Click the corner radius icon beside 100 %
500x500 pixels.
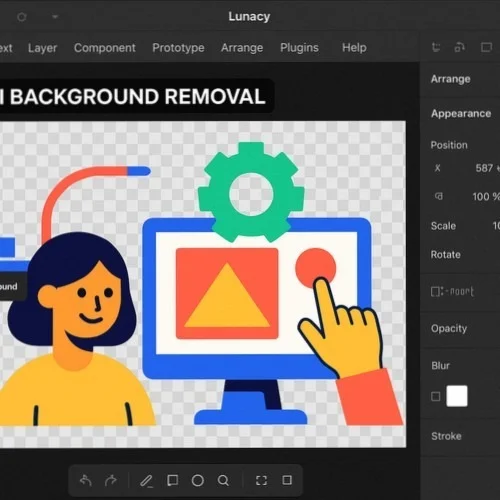[x=439, y=196]
